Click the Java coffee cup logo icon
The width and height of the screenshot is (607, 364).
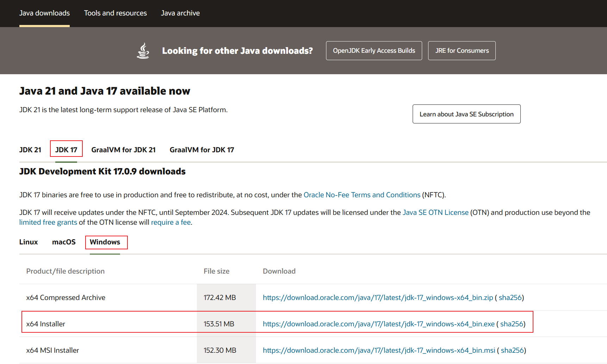[143, 51]
